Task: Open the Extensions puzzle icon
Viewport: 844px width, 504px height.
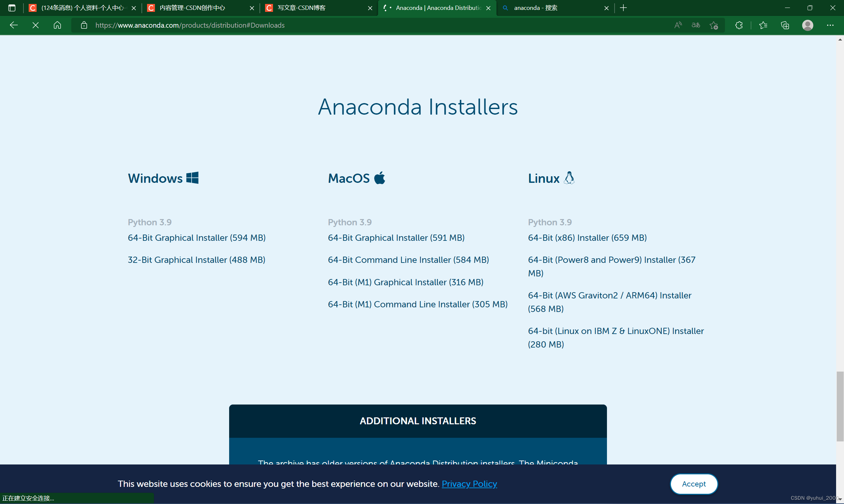Action: pos(738,25)
